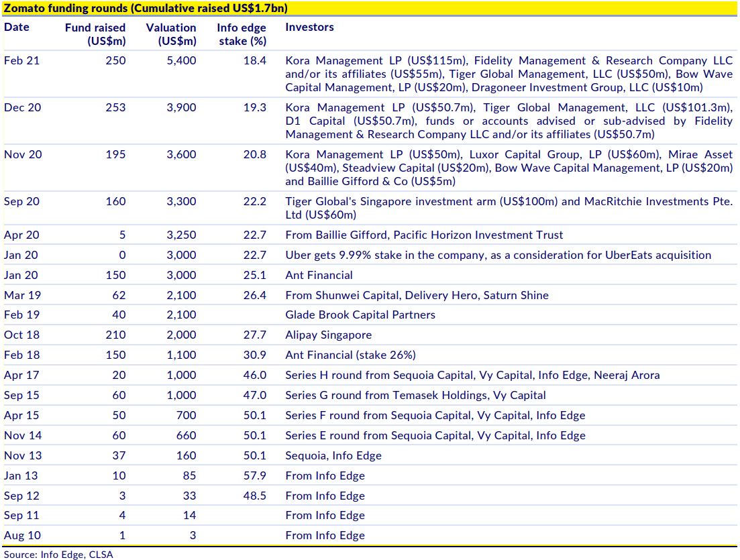Click the 'Mar 19' date cell
This screenshot has width=740, height=560.
[22, 295]
